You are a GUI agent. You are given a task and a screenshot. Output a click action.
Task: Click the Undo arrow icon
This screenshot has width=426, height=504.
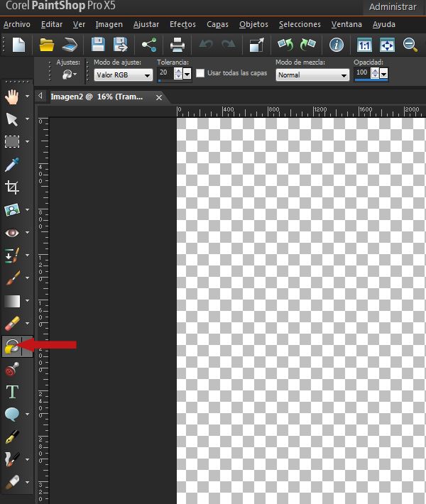coord(206,44)
